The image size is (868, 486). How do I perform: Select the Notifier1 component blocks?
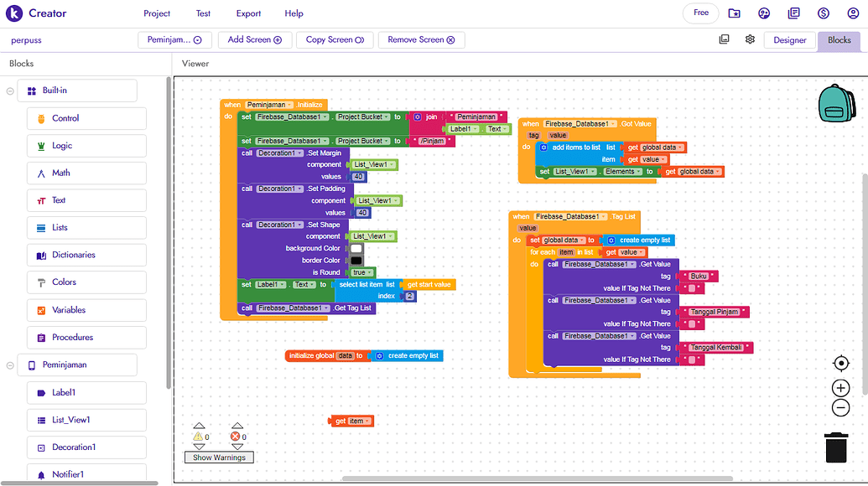pyautogui.click(x=86, y=473)
